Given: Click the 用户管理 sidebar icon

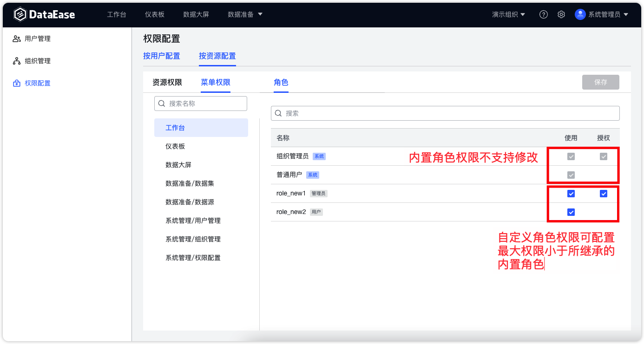Looking at the screenshot, I should (17, 39).
